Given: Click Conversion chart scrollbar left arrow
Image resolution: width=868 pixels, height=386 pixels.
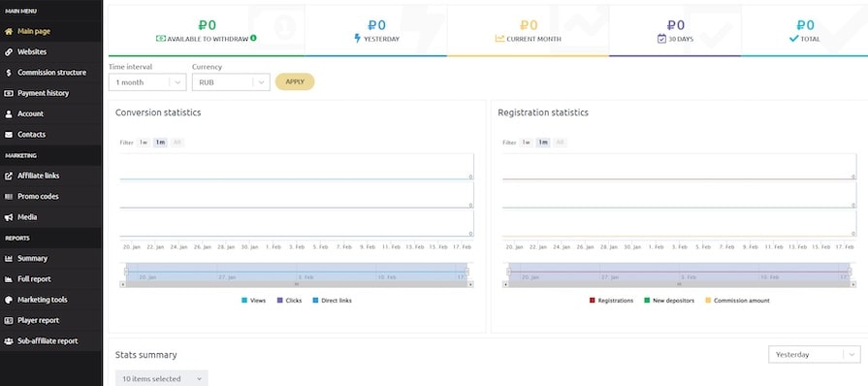Looking at the screenshot, I should [122, 284].
